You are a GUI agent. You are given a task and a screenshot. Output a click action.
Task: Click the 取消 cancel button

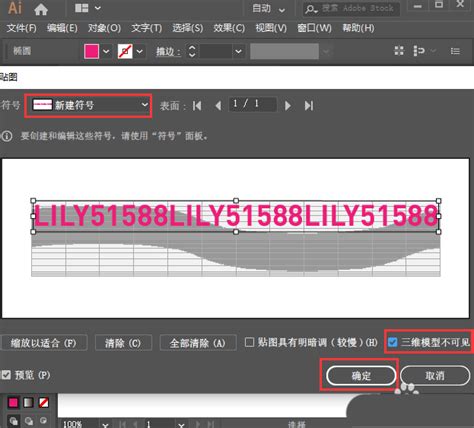tap(435, 376)
